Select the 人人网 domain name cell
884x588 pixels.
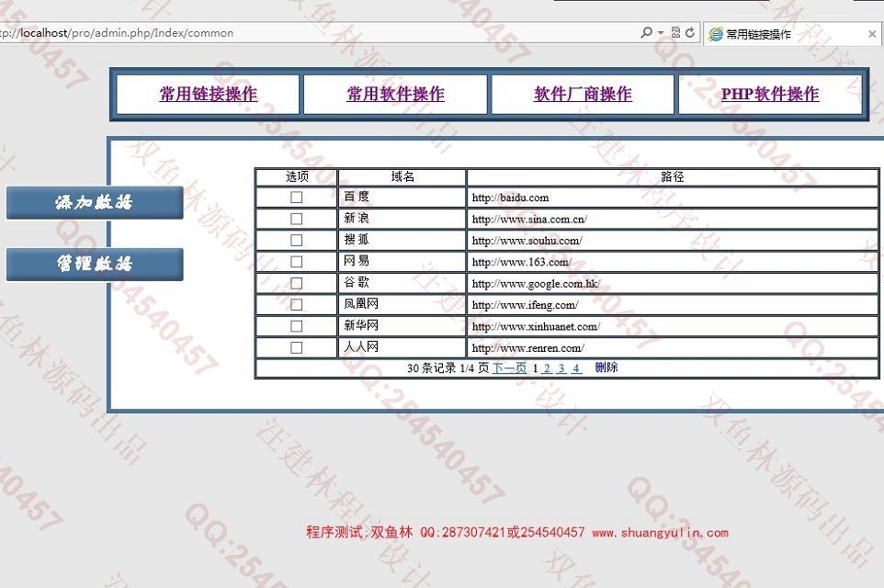pyautogui.click(x=402, y=347)
